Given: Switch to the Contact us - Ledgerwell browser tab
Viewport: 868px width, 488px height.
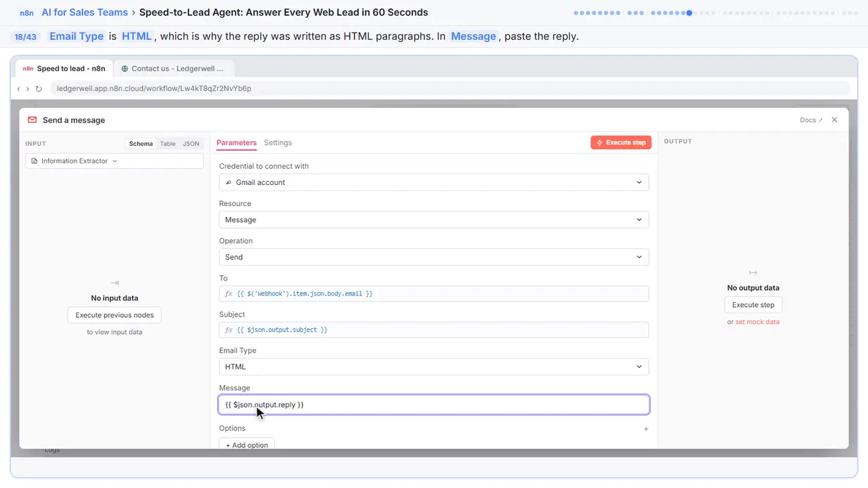Looking at the screenshot, I should [174, 68].
